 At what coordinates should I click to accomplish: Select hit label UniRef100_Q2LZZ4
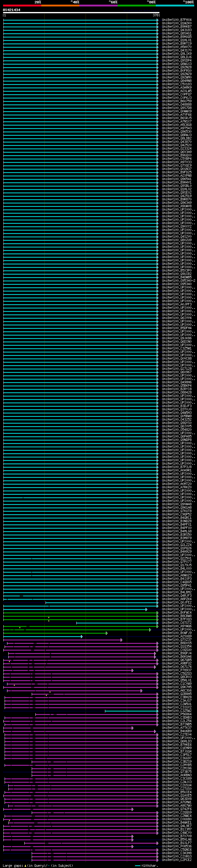tap(177, 544)
